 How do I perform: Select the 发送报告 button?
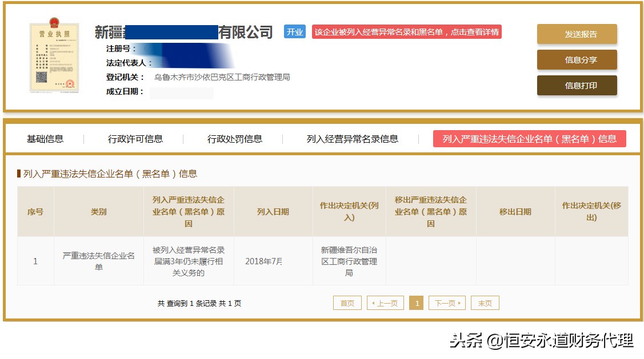577,34
